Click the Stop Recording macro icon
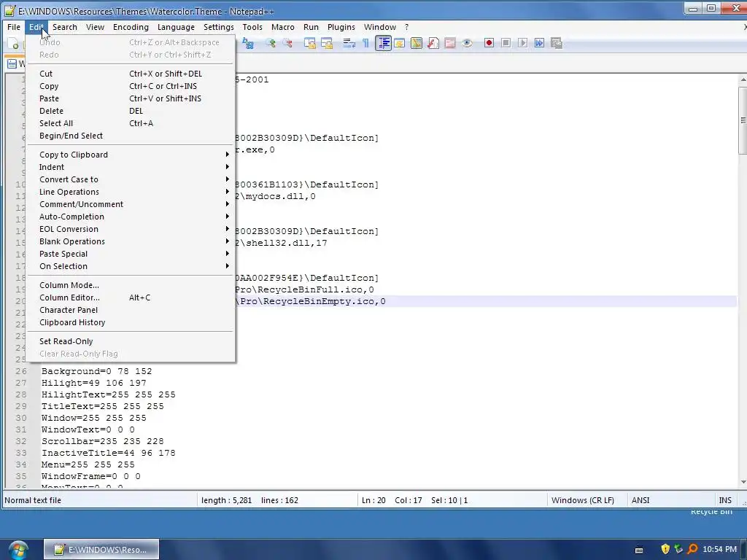The image size is (747, 560). pyautogui.click(x=506, y=43)
